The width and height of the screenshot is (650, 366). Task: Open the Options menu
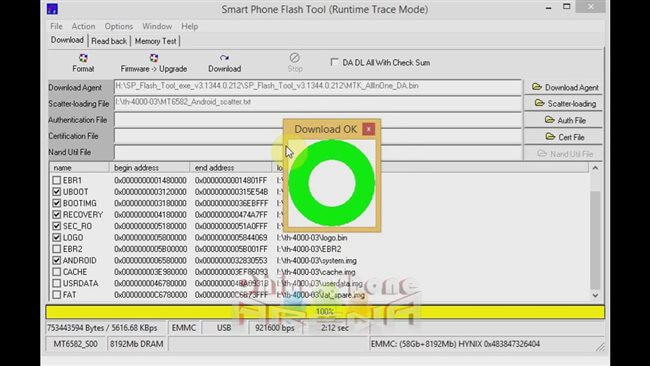(119, 26)
